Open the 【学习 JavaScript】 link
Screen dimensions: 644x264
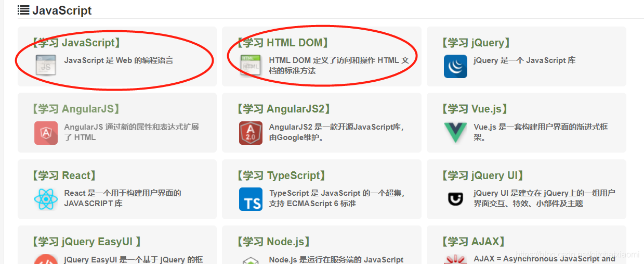click(x=77, y=43)
